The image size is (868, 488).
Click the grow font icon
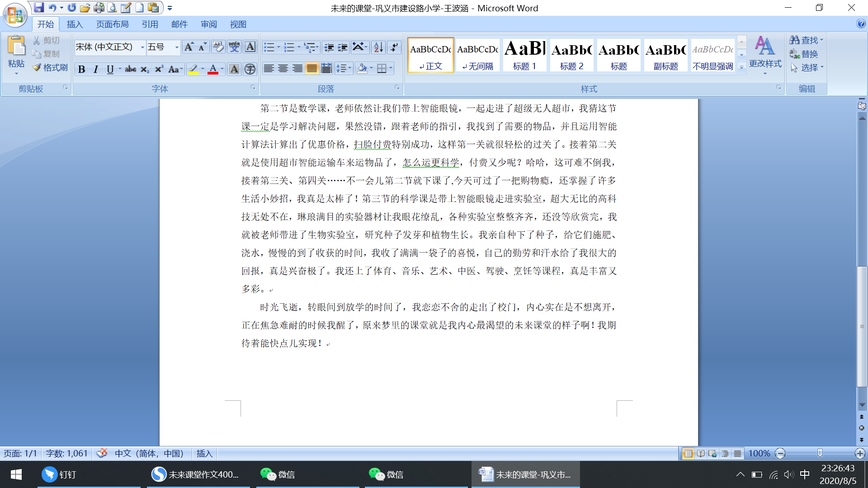coord(189,47)
